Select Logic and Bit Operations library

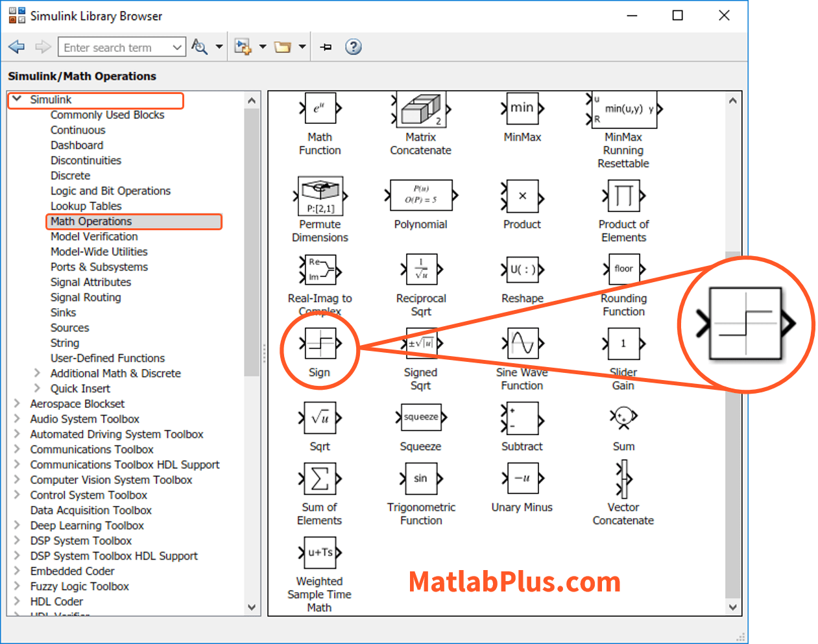tap(110, 191)
